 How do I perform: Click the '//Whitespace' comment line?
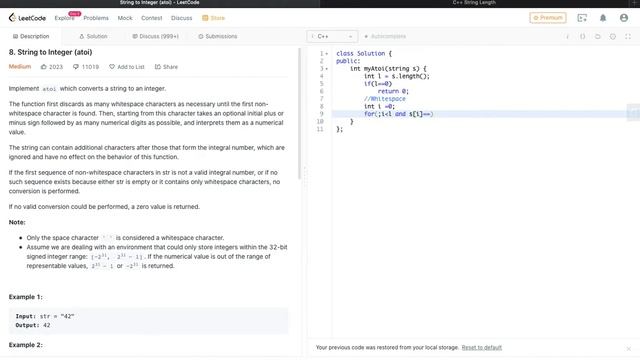[385, 99]
